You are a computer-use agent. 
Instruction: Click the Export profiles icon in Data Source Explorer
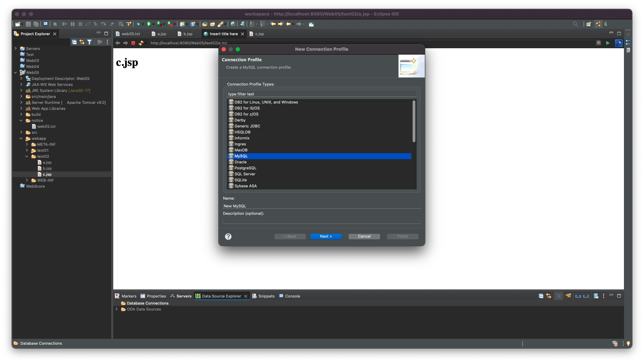coord(586,296)
